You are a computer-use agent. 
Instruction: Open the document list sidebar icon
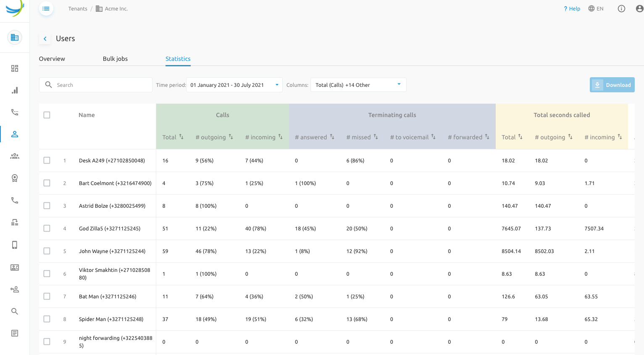pos(15,333)
